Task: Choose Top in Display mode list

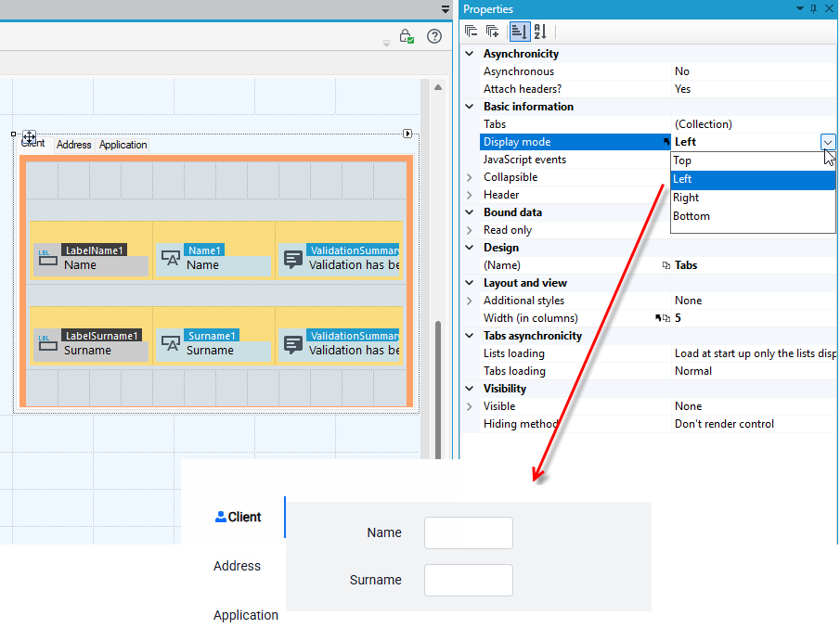Action: click(753, 160)
